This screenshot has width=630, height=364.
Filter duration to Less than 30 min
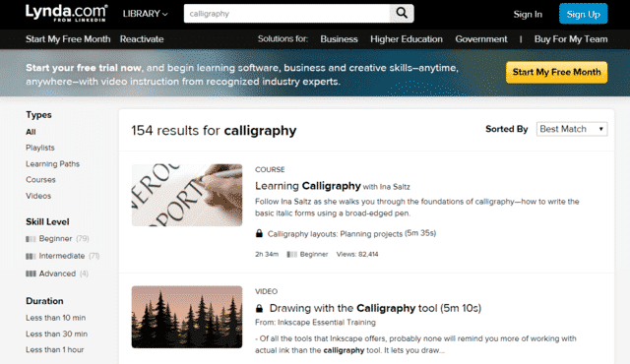56,334
